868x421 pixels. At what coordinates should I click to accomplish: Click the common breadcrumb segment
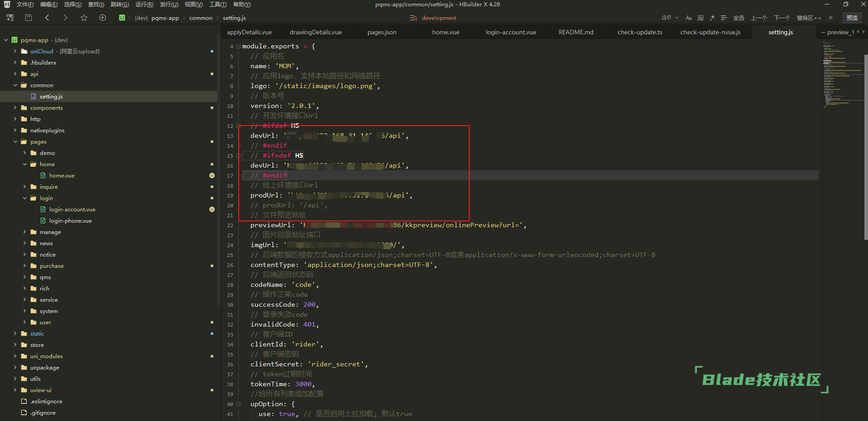click(201, 18)
